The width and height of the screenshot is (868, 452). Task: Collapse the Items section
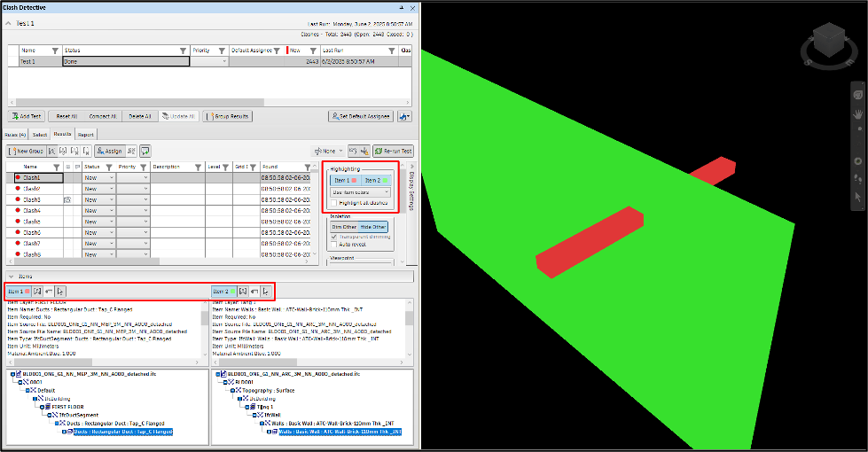click(11, 276)
